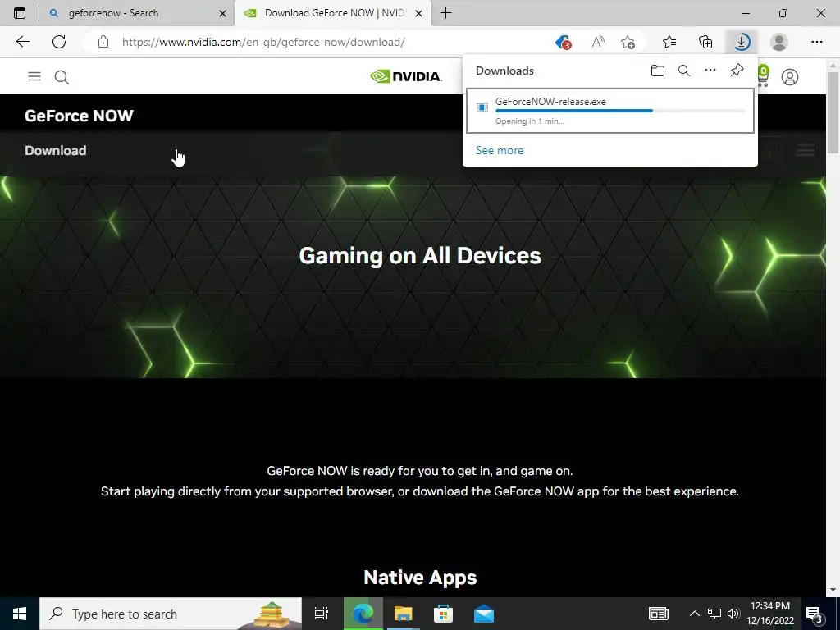The width and height of the screenshot is (840, 630).
Task: Select the GeForceNOW-release.exe download item
Action: (610, 111)
